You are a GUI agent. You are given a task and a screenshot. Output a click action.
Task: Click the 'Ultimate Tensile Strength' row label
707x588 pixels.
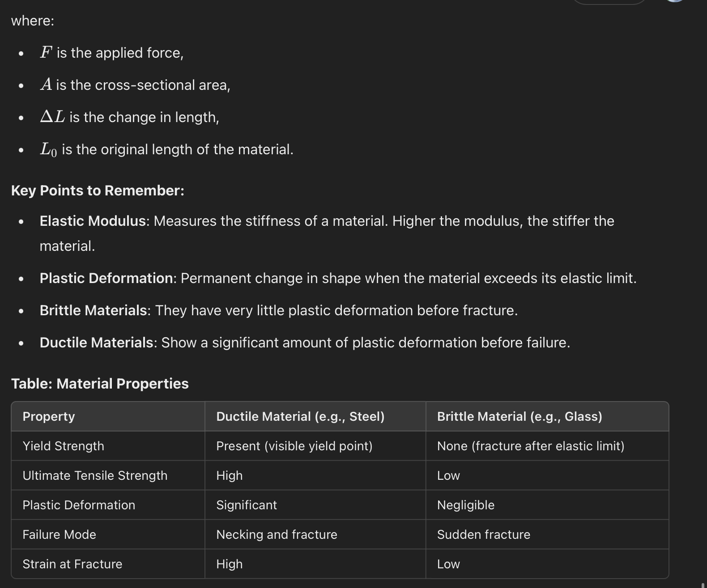coord(95,475)
